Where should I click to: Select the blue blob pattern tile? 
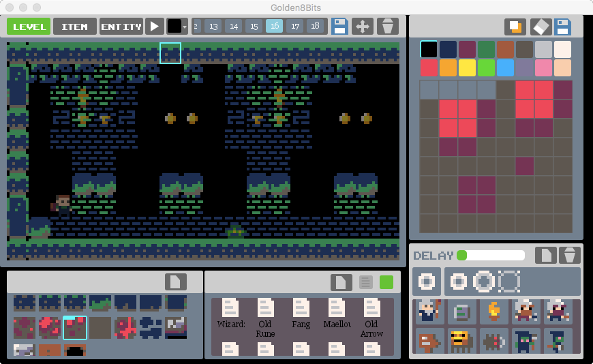151,328
